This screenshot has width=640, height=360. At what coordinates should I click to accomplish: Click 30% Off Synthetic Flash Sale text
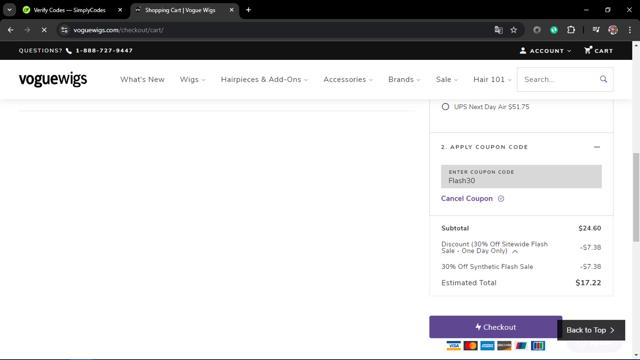(x=487, y=267)
